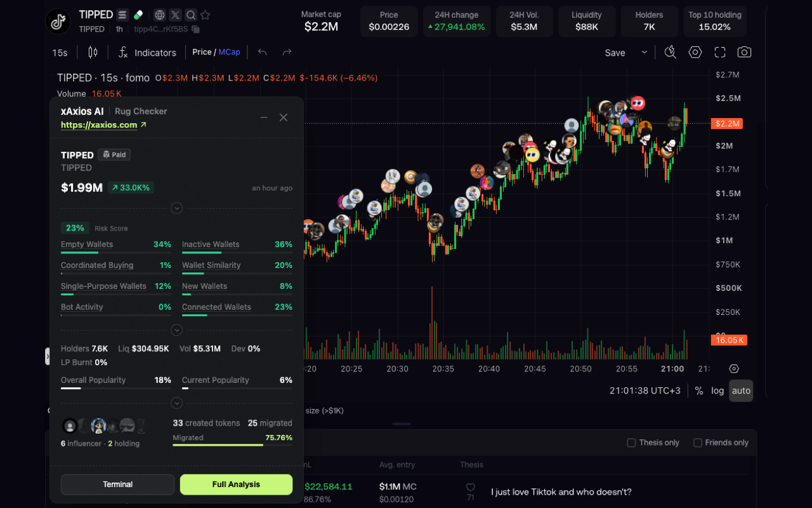Click the Current Popularity progress bar
The height and width of the screenshot is (508, 812).
point(237,388)
